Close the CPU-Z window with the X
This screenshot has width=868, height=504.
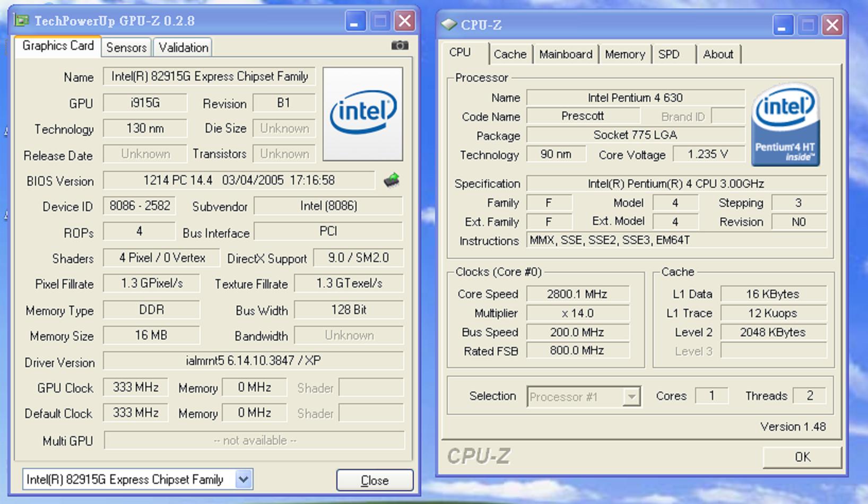click(x=832, y=25)
